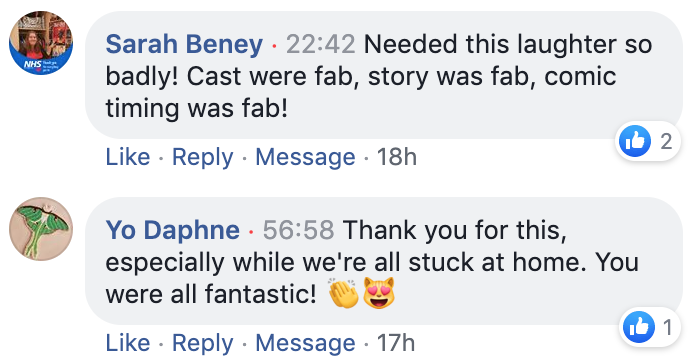
Task: Like Yo Daphne's comment
Action: click(128, 343)
